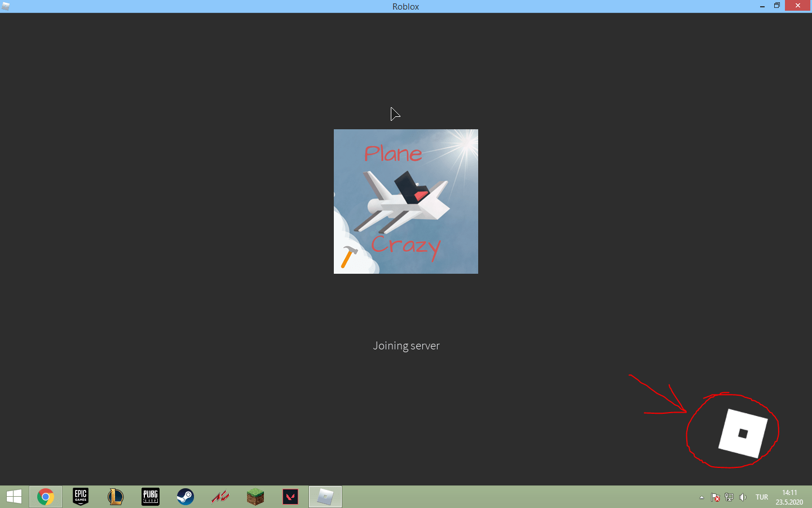Click the Plane Crazy game thumbnail
The width and height of the screenshot is (812, 508).
(x=406, y=202)
